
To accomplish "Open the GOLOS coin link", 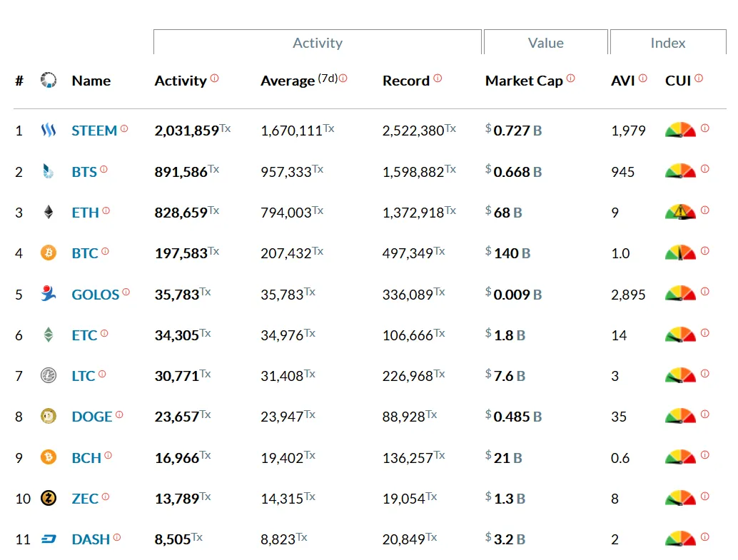I will pyautogui.click(x=96, y=295).
